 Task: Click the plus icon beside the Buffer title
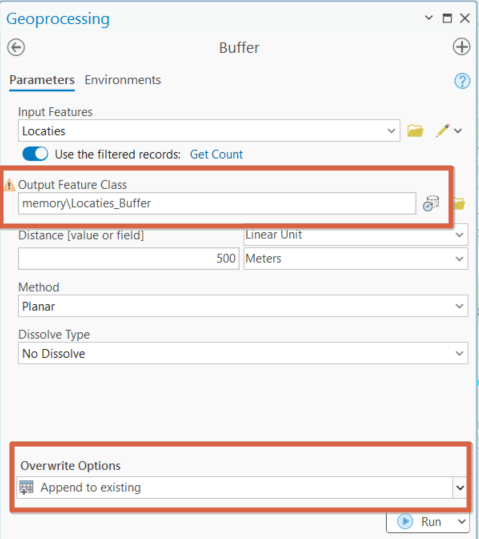[461, 47]
